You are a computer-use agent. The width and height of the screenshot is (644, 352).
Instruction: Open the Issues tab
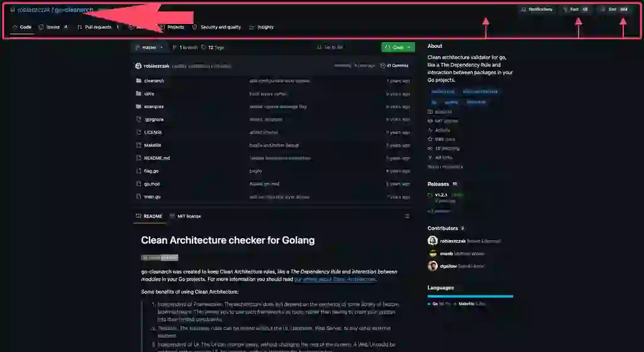(53, 27)
